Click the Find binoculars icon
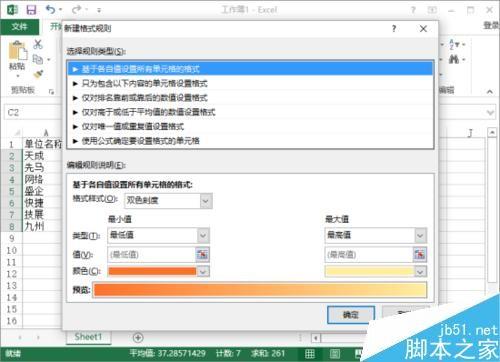 point(453,60)
